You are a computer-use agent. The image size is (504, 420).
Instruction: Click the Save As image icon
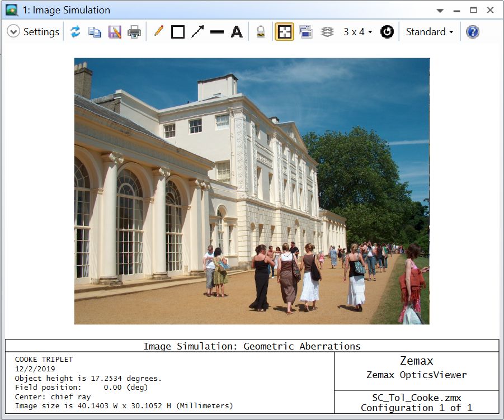[115, 32]
